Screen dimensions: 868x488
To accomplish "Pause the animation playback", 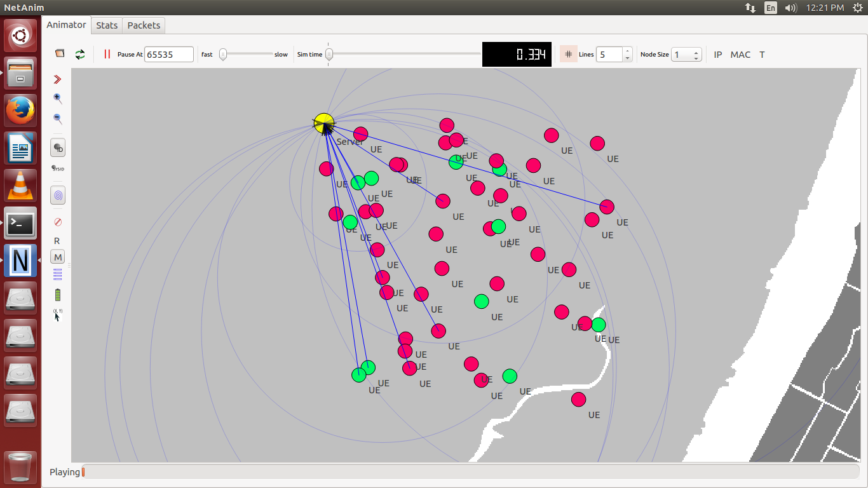I will pyautogui.click(x=107, y=55).
